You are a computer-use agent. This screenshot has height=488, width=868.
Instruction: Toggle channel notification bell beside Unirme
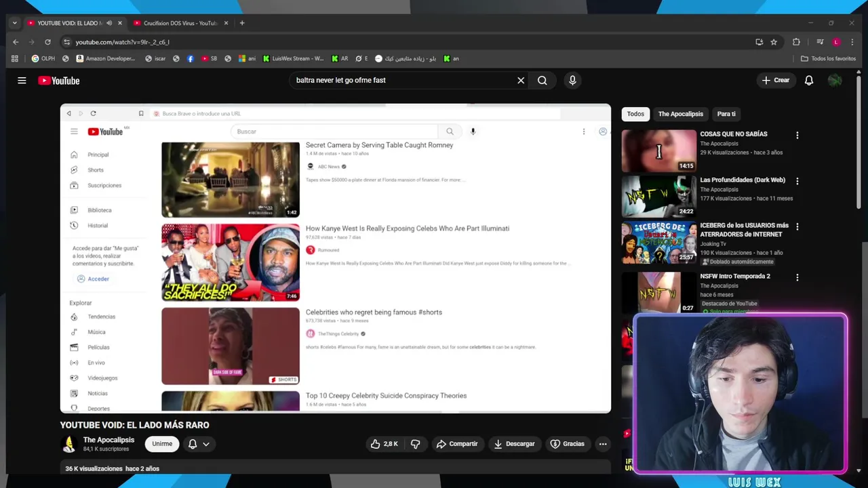193,444
